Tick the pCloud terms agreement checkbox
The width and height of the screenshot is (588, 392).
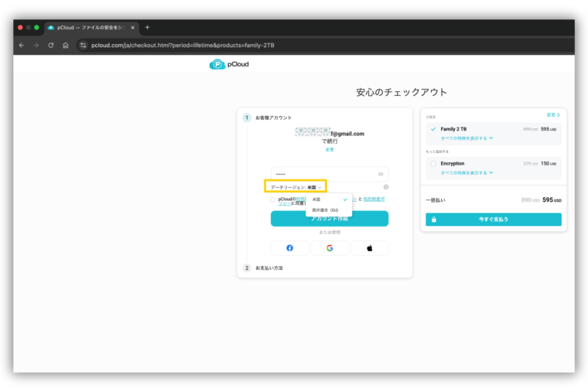273,199
